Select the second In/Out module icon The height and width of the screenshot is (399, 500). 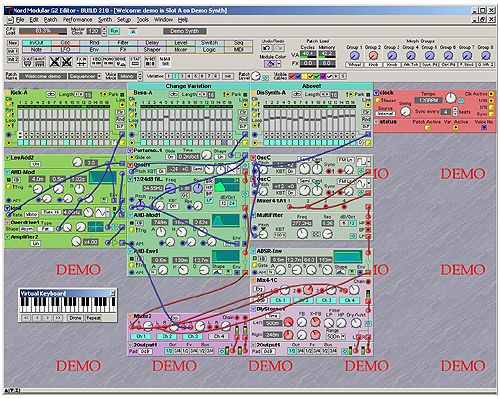point(39,62)
